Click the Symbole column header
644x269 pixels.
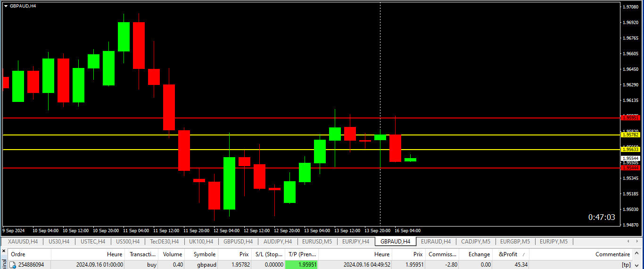coord(205,254)
